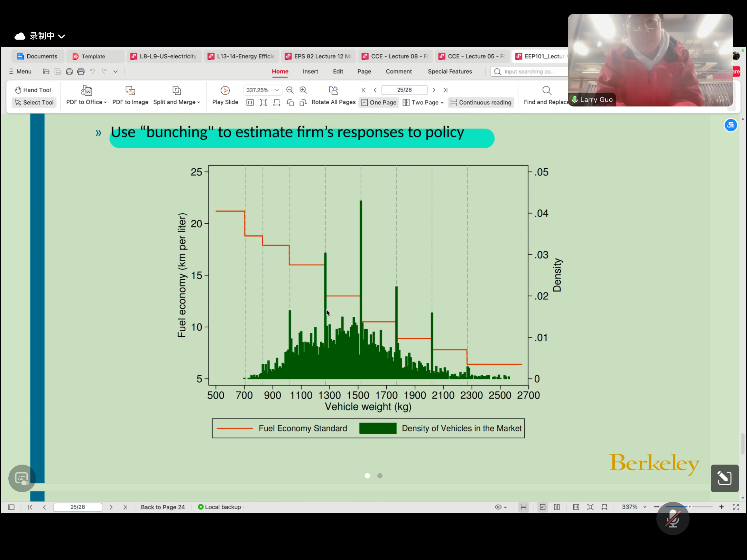747x560 pixels.
Task: Open the Comment ribbon tab
Action: 399,72
